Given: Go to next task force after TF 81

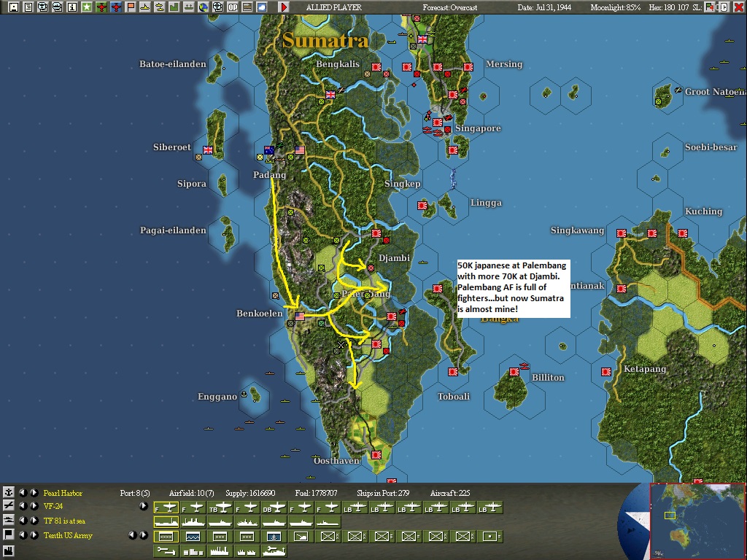Looking at the screenshot, I should click(34, 521).
